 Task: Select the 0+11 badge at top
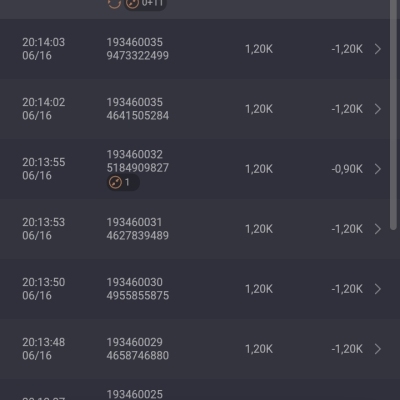click(145, 4)
